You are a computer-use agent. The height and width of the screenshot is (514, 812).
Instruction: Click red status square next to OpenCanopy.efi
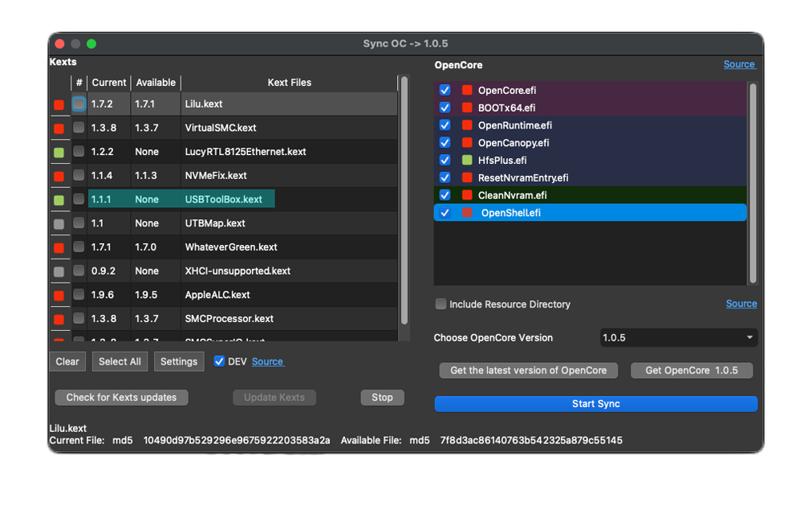(x=467, y=142)
